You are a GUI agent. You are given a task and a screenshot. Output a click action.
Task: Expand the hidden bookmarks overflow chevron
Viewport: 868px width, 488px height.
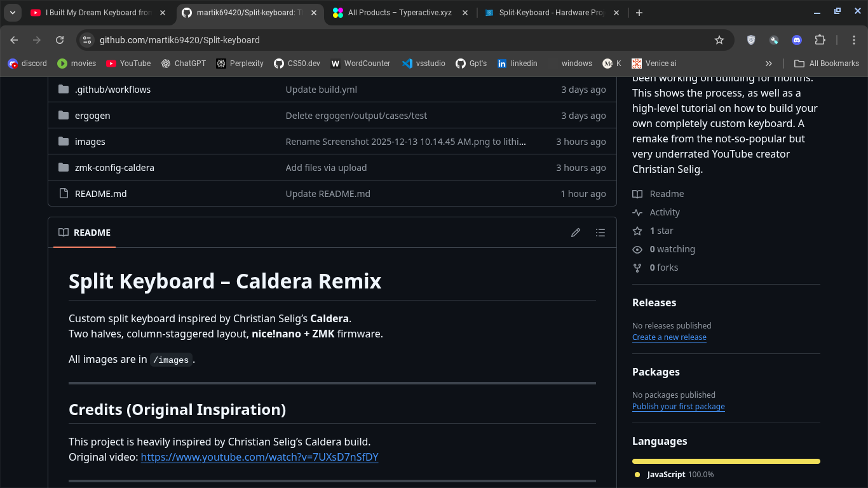[x=768, y=64]
